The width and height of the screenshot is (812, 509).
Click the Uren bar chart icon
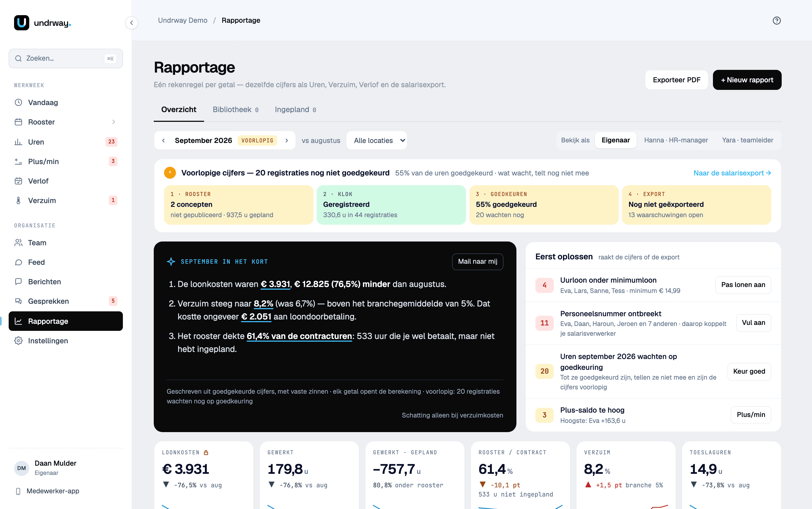tap(18, 142)
